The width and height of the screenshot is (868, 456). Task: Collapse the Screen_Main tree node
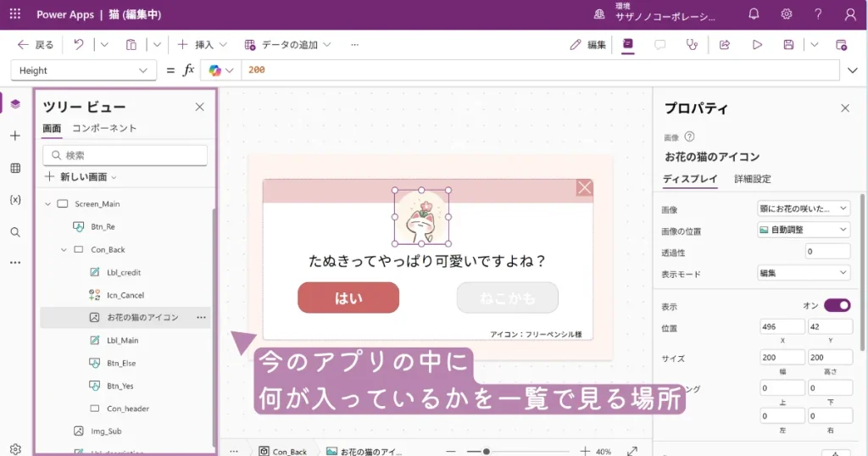point(47,204)
